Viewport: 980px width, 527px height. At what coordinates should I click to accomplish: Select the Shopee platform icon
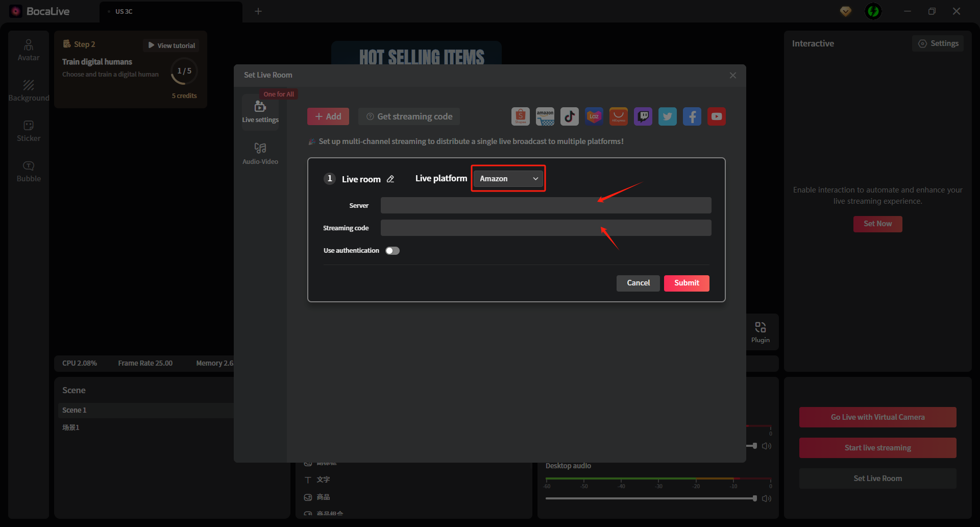point(520,116)
